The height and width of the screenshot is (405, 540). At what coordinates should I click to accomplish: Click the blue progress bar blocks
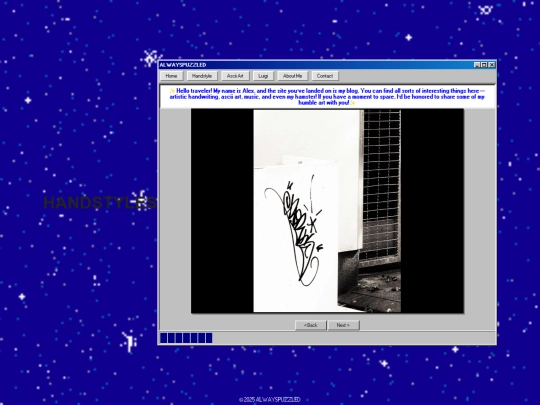click(186, 338)
